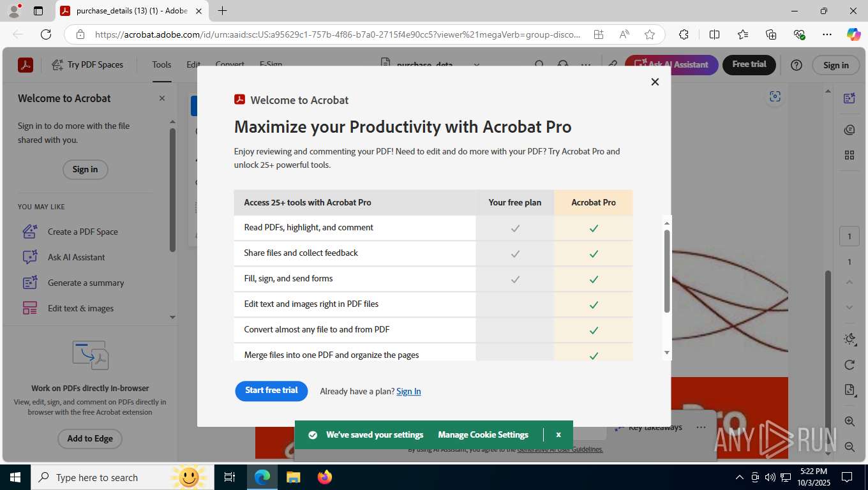Open File Explorer from the taskbar
Image resolution: width=868 pixels, height=490 pixels.
(x=293, y=477)
